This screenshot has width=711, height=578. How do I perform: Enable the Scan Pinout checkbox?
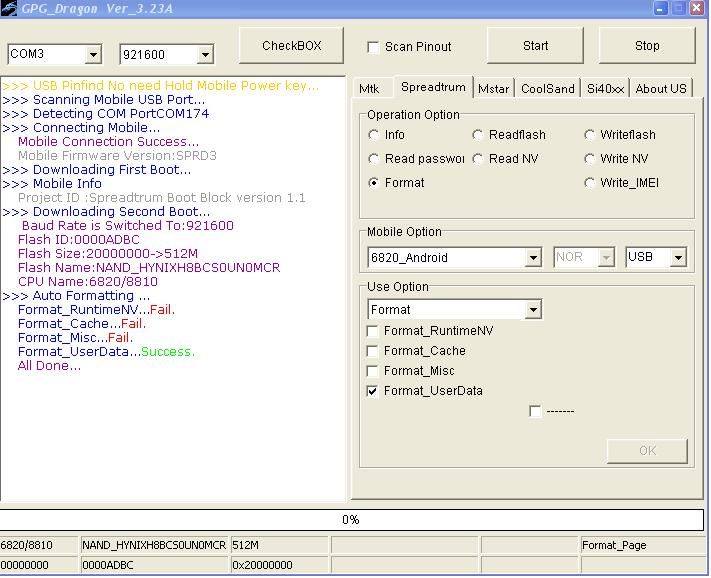374,47
